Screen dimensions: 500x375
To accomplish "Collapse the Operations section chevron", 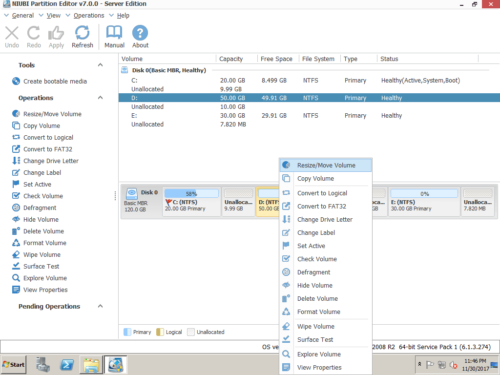I will pos(100,97).
